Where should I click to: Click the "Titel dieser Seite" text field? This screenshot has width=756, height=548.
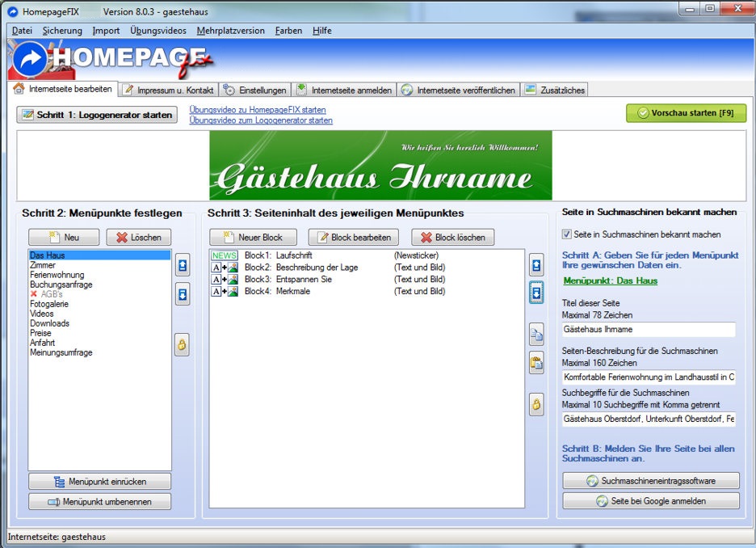coord(650,330)
